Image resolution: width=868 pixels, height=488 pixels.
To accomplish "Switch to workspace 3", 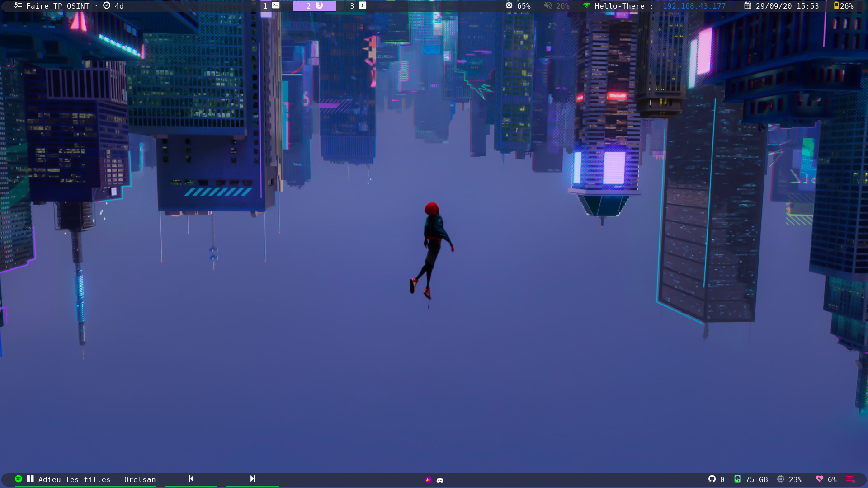I will point(358,6).
